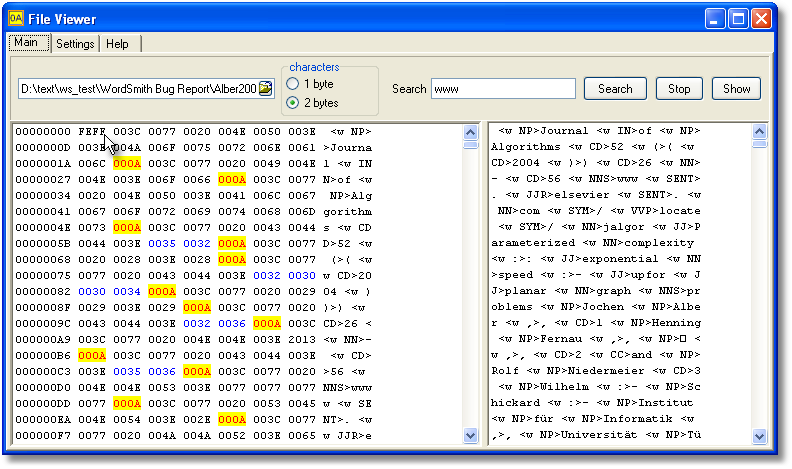
Task: Click blue 0034 in row 00000082
Action: point(127,292)
